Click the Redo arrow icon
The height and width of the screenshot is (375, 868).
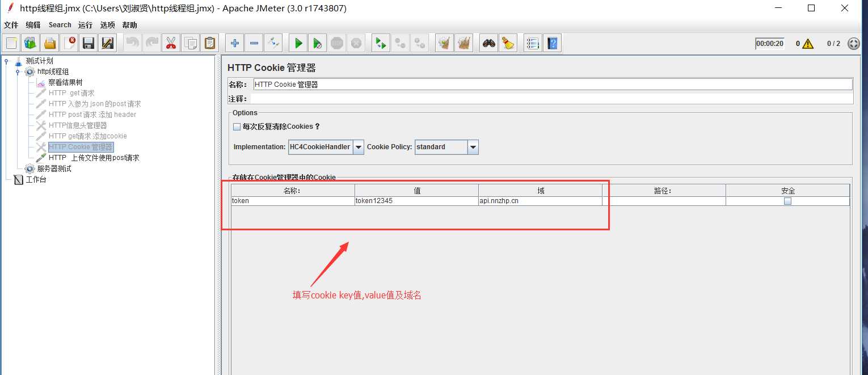(151, 43)
